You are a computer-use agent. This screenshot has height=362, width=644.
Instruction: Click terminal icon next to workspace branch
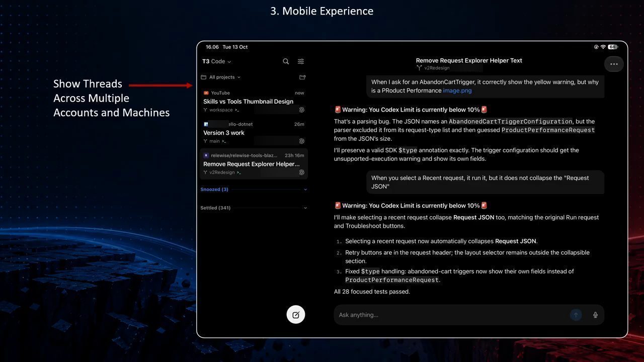point(237,110)
